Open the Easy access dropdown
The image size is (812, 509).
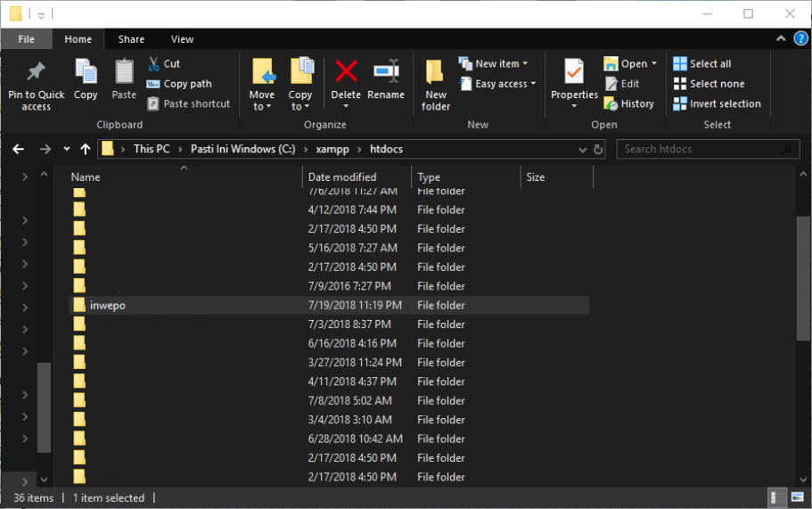498,84
